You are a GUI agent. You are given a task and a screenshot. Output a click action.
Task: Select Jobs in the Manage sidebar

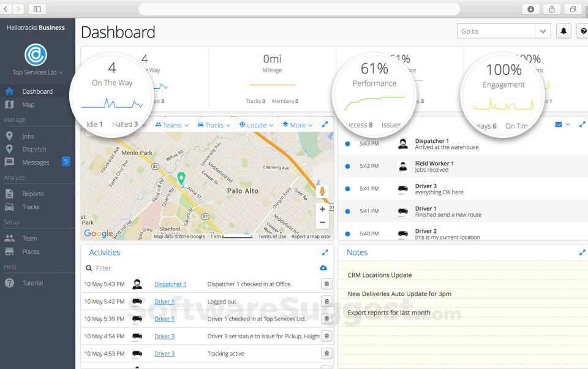(29, 135)
